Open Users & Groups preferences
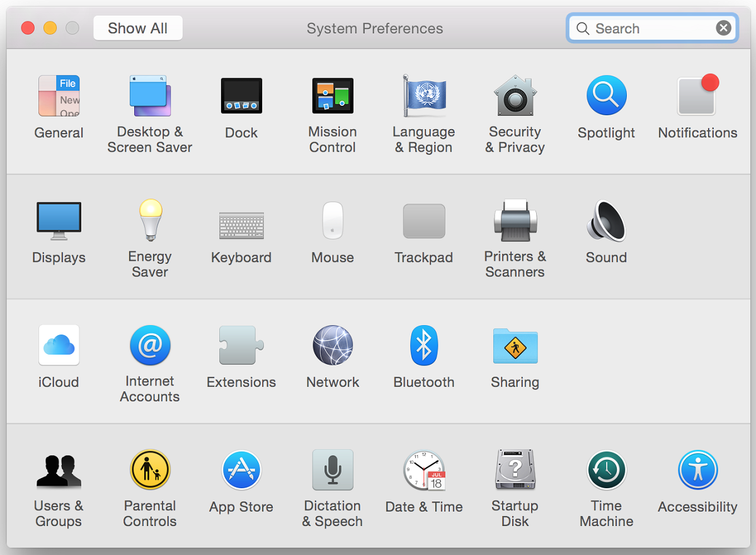The width and height of the screenshot is (756, 555). point(59,471)
